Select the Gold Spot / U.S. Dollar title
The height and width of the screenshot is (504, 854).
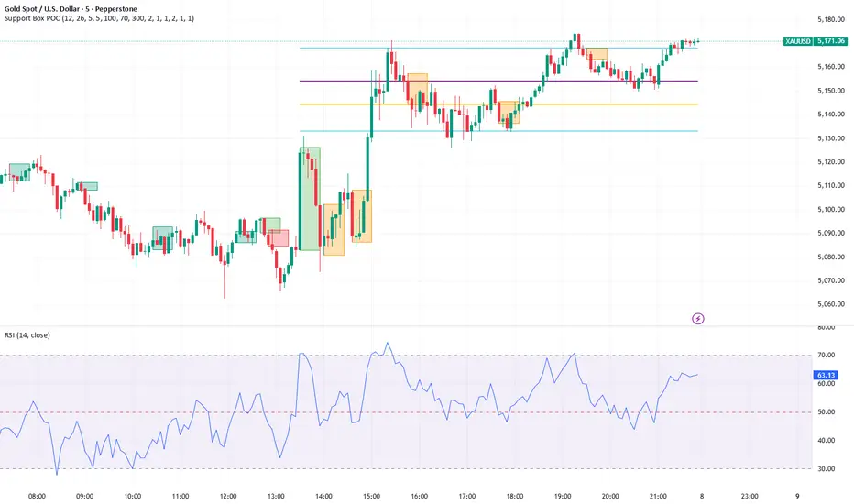[71, 9]
